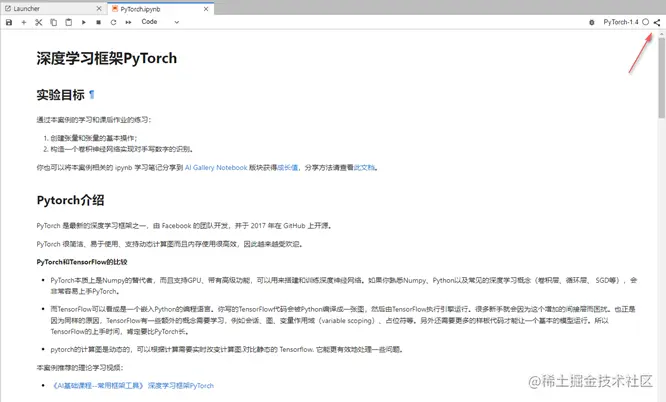Screen dimensions: 666x402
Task: Insert a new cell with the plus icon
Action: 24,22
